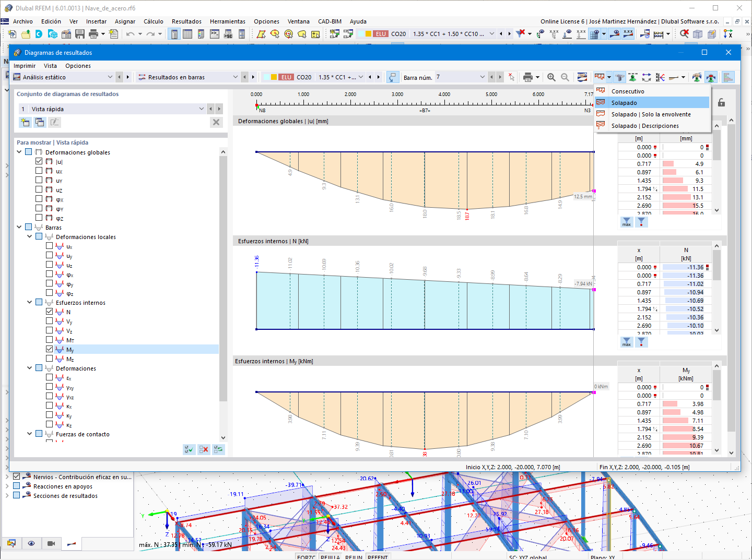Click the printer icon in the diagram toolbar

pyautogui.click(x=528, y=77)
